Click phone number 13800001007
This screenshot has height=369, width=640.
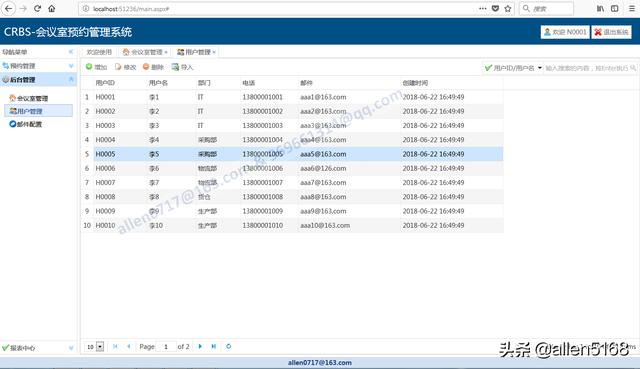tap(262, 183)
